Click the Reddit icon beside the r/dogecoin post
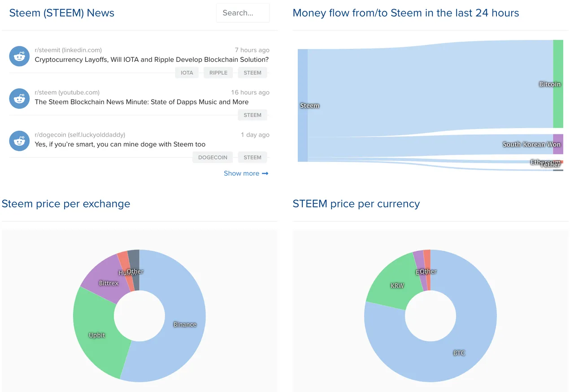Viewport: 574px width, 392px height. click(19, 141)
